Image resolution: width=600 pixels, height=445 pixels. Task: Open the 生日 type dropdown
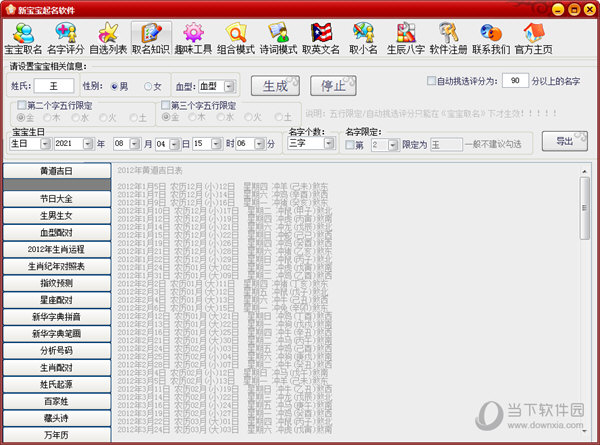(46, 144)
